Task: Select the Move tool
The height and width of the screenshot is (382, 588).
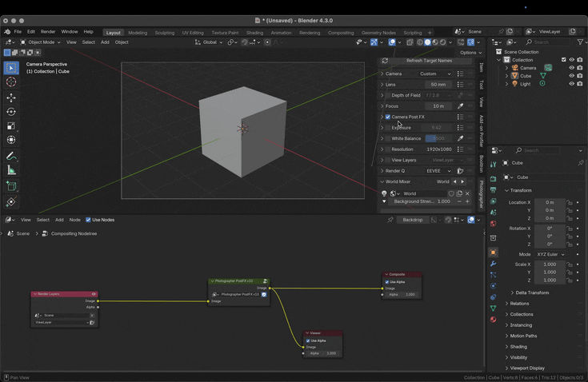Action: 11,97
